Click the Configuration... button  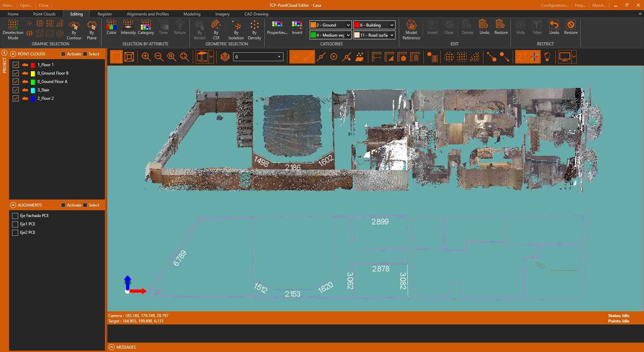(x=554, y=5)
